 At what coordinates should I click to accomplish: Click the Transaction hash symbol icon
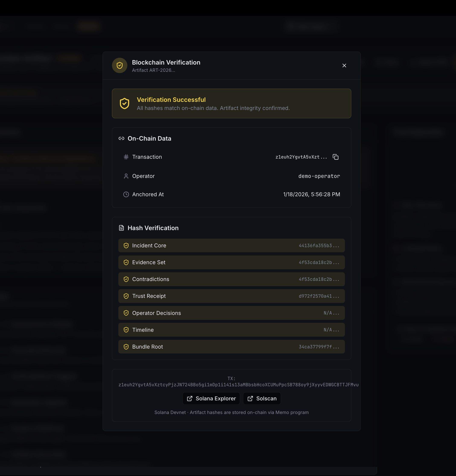126,157
